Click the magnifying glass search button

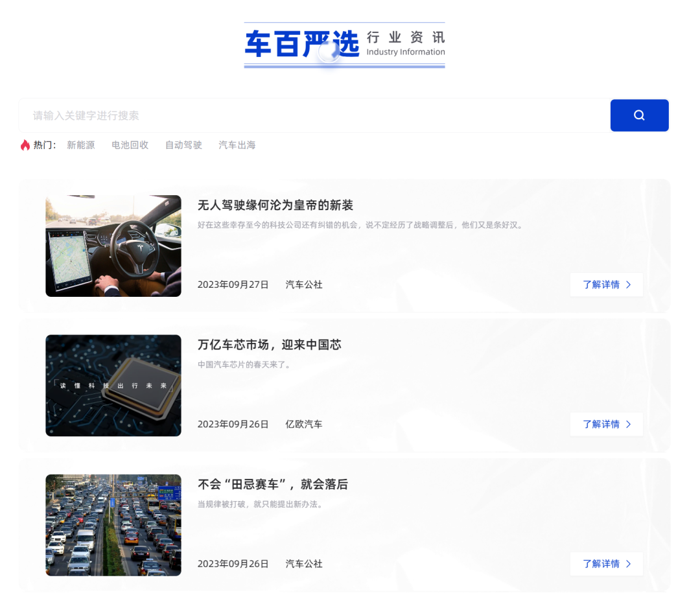click(x=639, y=115)
